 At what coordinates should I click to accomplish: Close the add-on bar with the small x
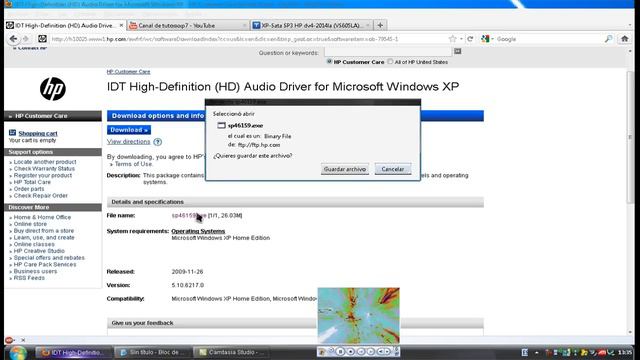pos(23,340)
